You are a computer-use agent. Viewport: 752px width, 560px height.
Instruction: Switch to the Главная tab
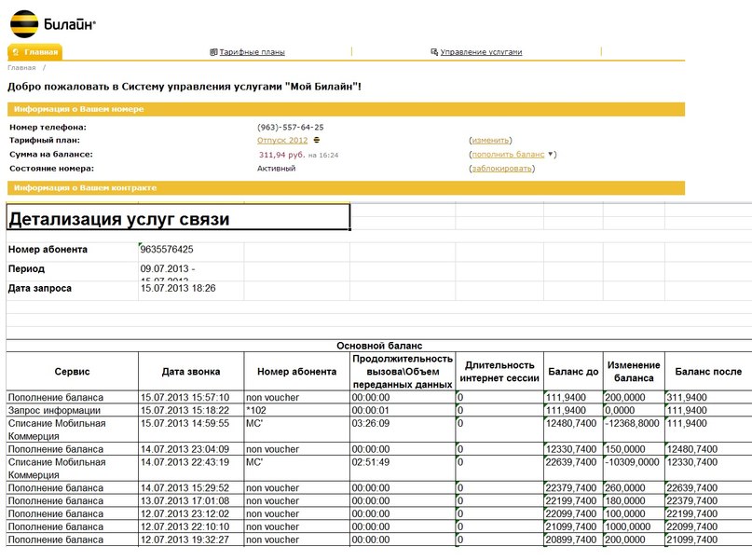[35, 52]
